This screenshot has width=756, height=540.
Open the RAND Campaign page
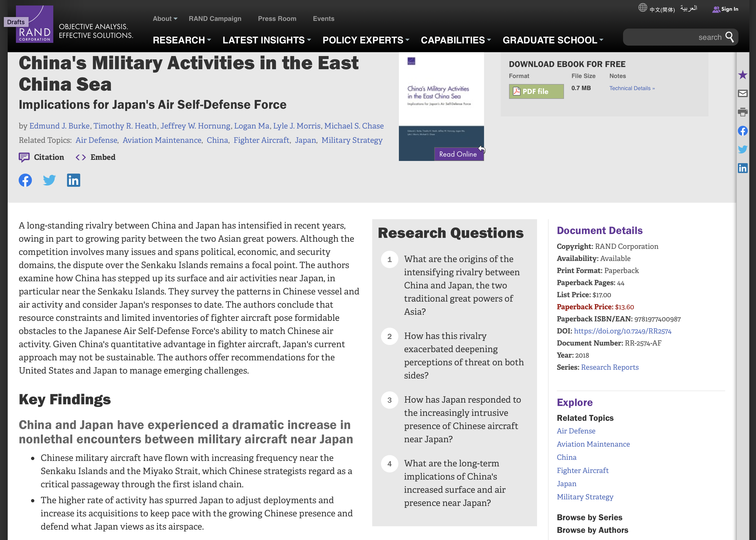(215, 19)
